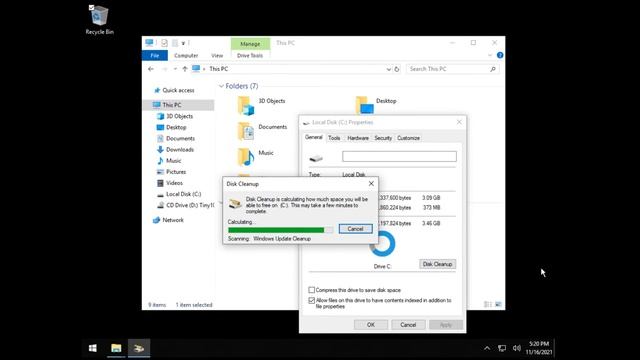Close the Disk Cleanup dialog
The height and width of the screenshot is (360, 640).
point(371,184)
